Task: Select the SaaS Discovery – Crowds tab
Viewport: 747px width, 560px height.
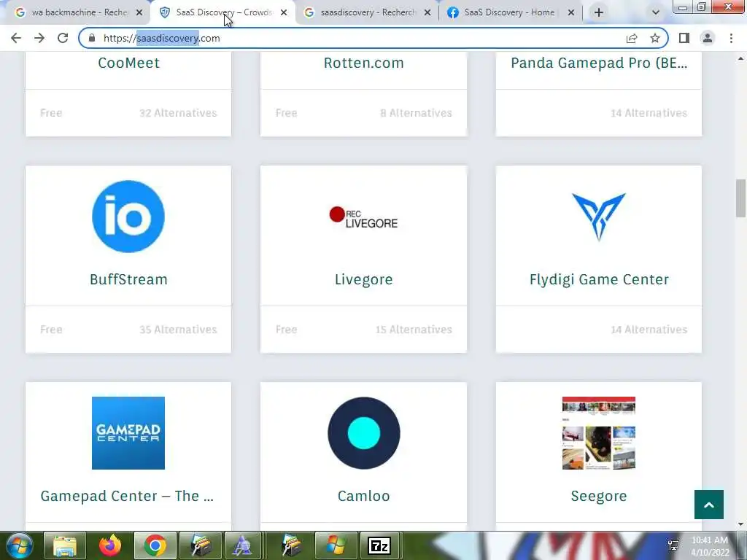Action: [x=223, y=12]
